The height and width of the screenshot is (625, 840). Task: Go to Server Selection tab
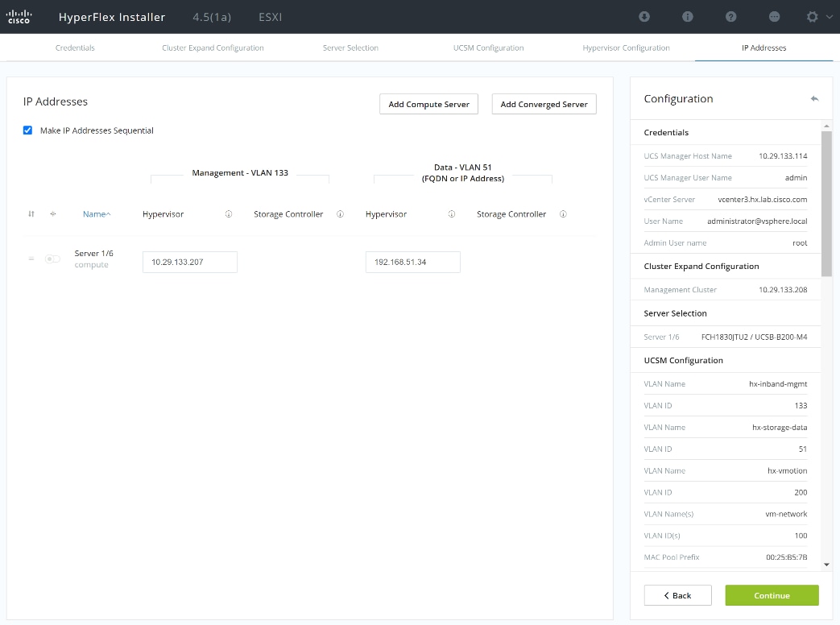(x=350, y=48)
